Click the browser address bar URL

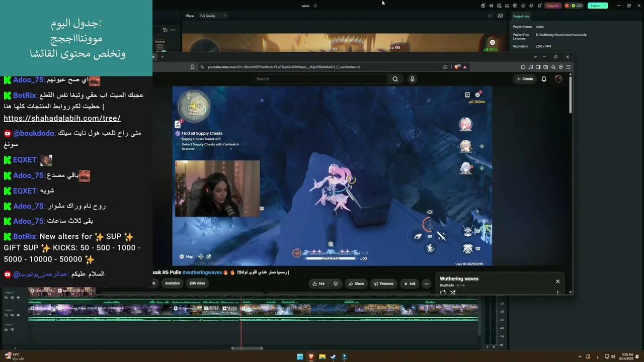pos(283,67)
